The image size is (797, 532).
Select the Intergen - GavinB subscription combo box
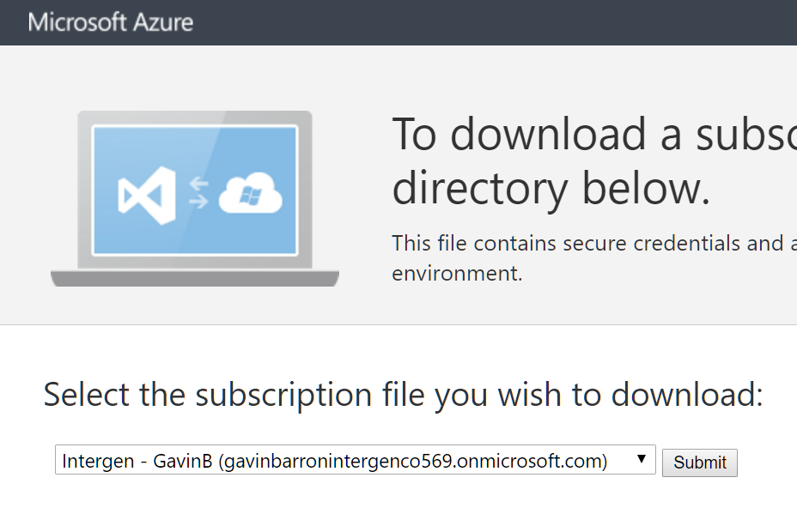(344, 460)
